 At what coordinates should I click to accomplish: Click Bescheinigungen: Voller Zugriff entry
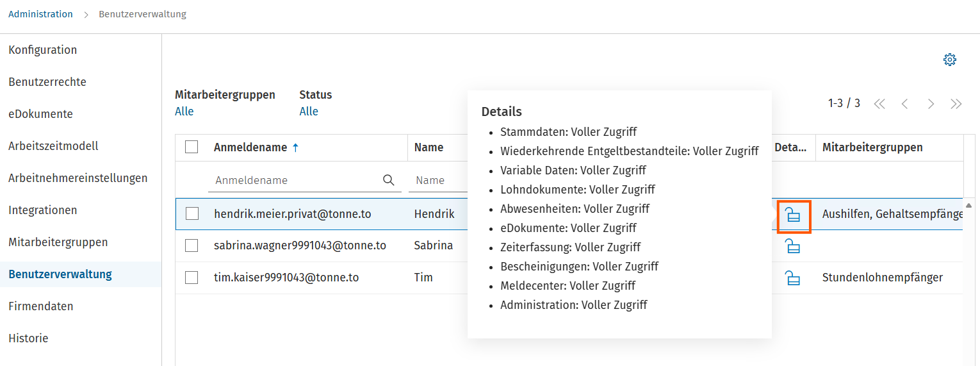click(580, 267)
